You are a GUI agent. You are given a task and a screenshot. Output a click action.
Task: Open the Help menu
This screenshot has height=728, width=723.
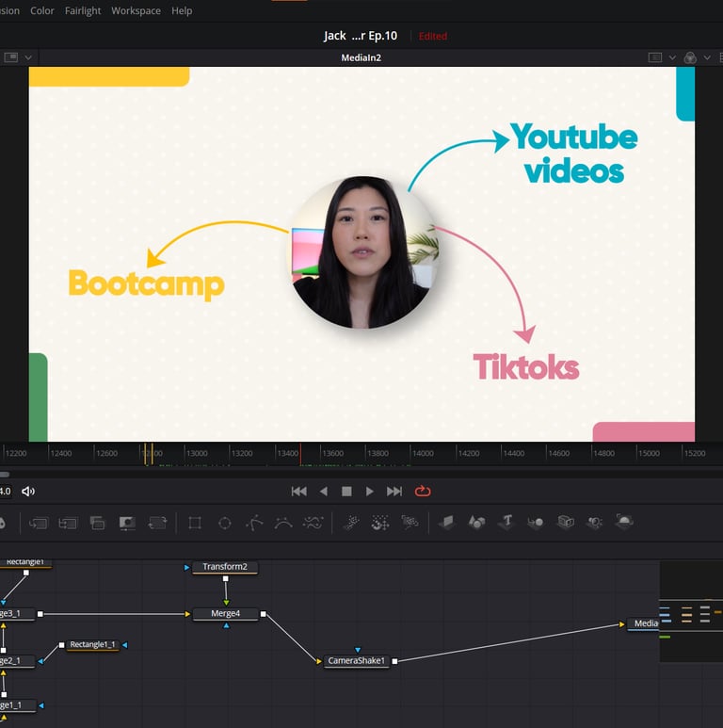[182, 10]
